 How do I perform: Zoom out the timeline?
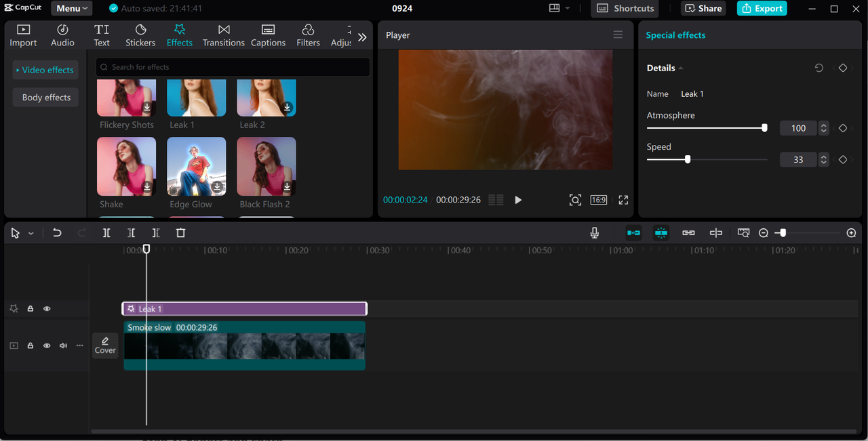pyautogui.click(x=764, y=233)
